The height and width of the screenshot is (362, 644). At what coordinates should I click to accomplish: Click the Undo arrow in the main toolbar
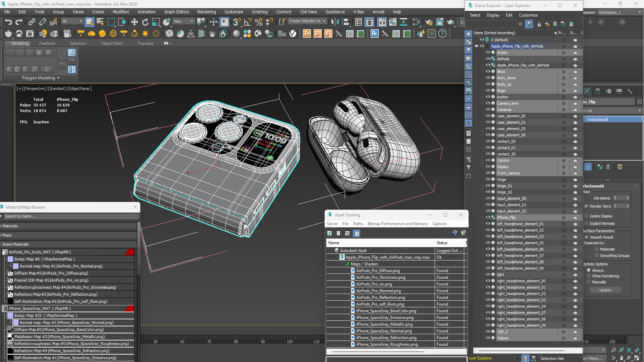pyautogui.click(x=8, y=22)
